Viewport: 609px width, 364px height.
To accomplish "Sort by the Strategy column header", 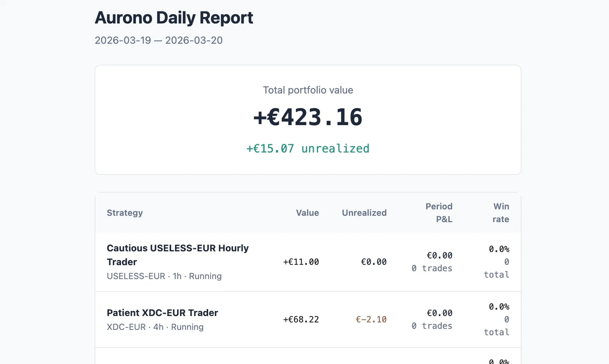I will pyautogui.click(x=125, y=213).
